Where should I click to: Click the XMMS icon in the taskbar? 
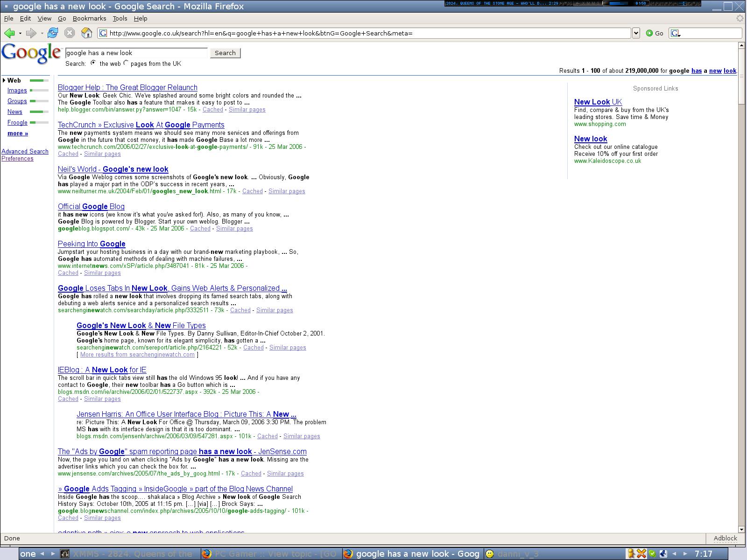click(x=65, y=554)
